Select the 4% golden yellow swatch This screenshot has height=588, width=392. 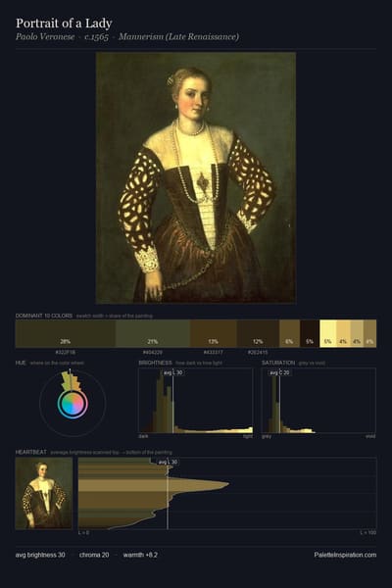tap(343, 334)
